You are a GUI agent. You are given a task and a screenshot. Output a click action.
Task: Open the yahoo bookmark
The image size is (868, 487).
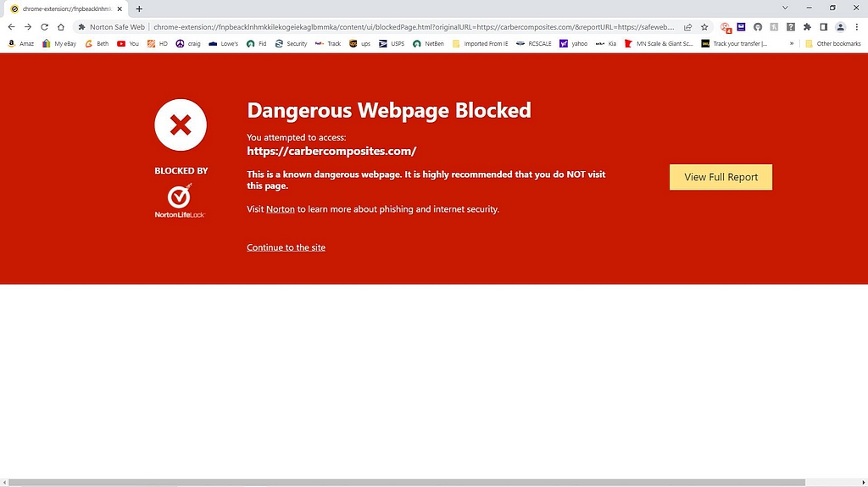click(x=574, y=43)
